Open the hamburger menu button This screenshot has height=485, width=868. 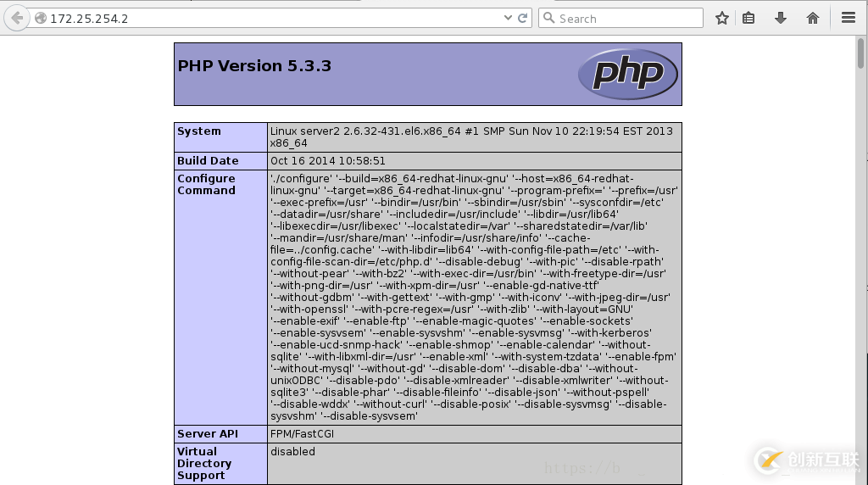(849, 18)
